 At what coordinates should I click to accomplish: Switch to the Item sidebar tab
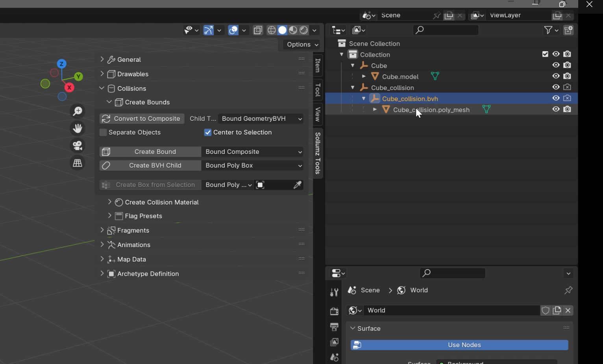(318, 65)
